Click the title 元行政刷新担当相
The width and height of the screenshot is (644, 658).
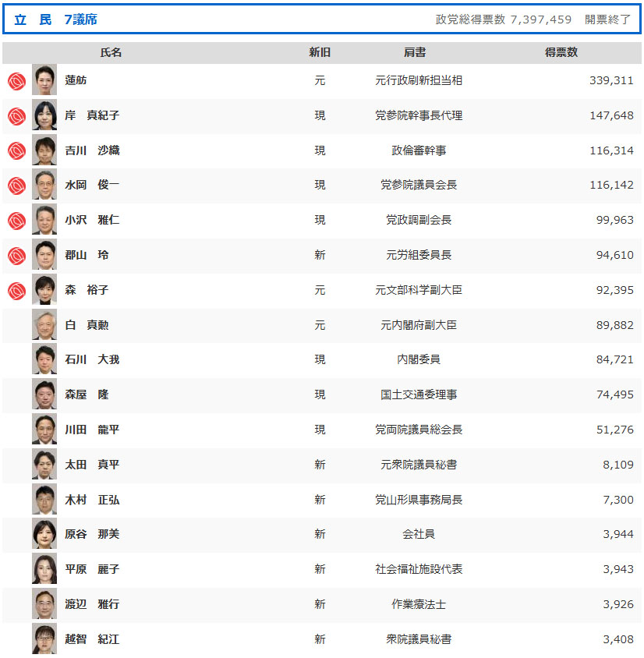click(419, 80)
